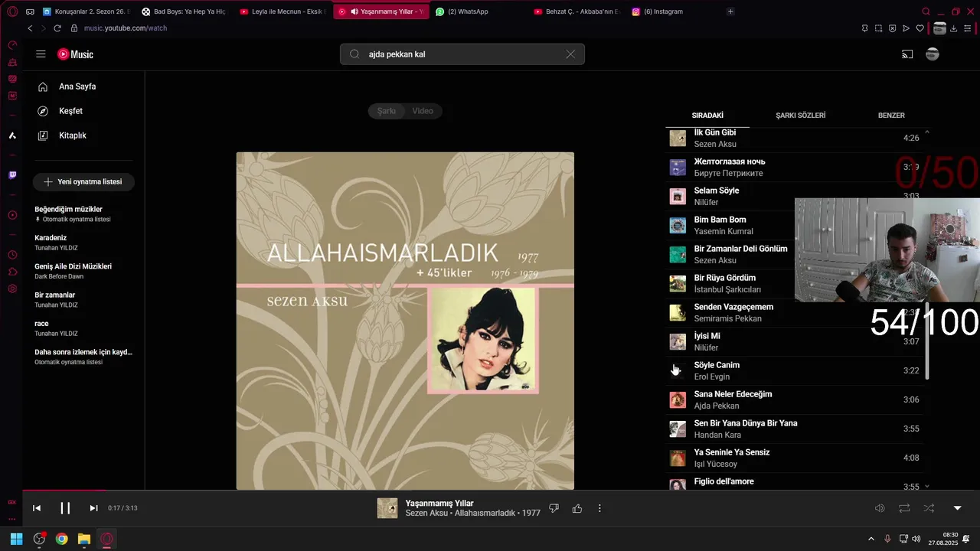Open the YouTube Music hamburger menu
Viewport: 980px width, 551px height.
pyautogui.click(x=41, y=54)
